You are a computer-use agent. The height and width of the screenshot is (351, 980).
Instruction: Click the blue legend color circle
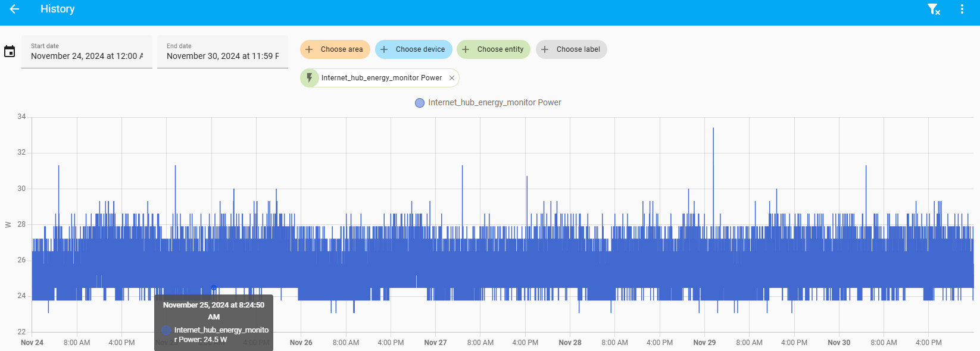point(420,103)
